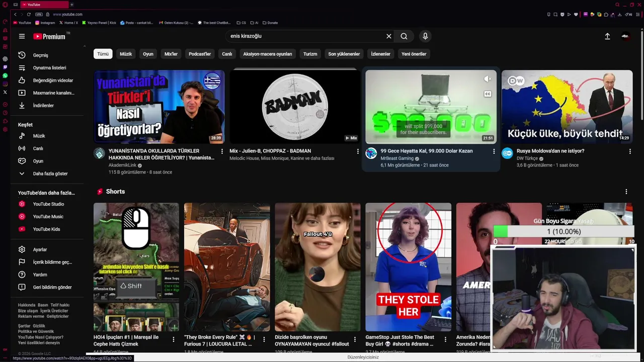Run search with the magnifier button
This screenshot has width=644, height=362.
coord(404,36)
